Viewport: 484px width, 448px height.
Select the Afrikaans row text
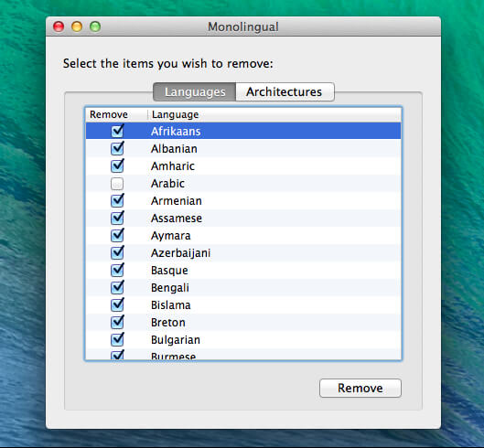point(176,132)
